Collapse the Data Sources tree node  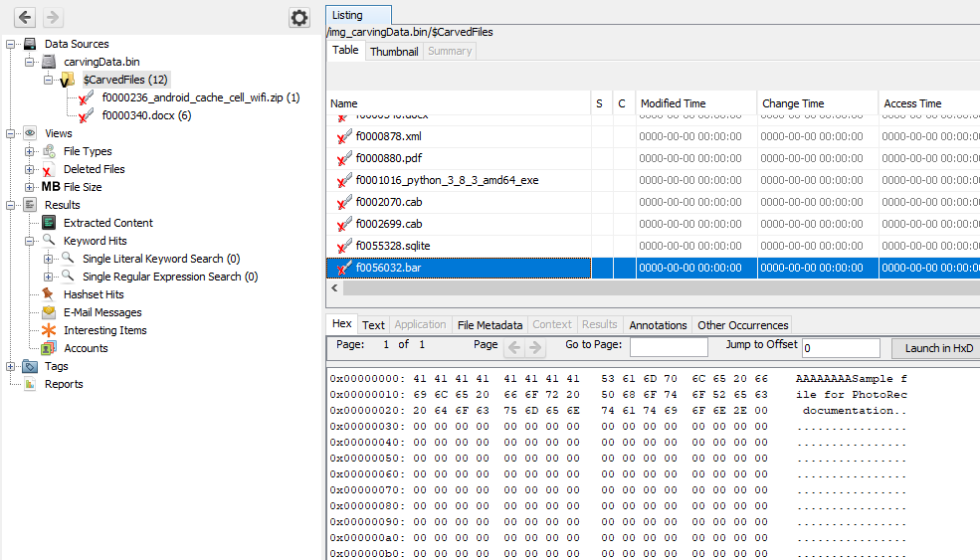click(x=11, y=44)
